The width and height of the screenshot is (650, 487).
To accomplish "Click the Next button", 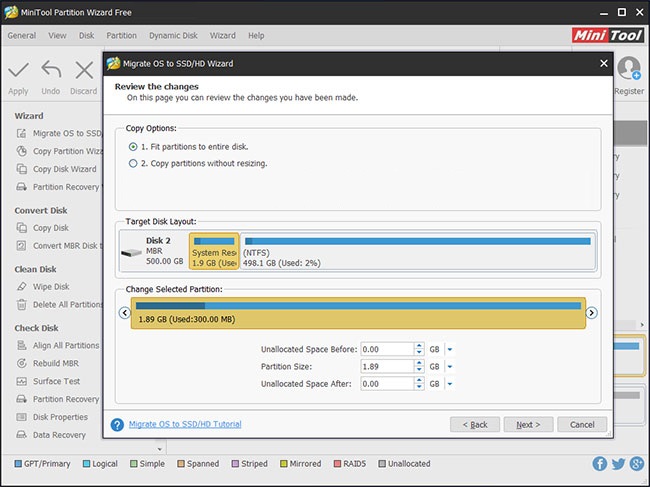I will 527,425.
